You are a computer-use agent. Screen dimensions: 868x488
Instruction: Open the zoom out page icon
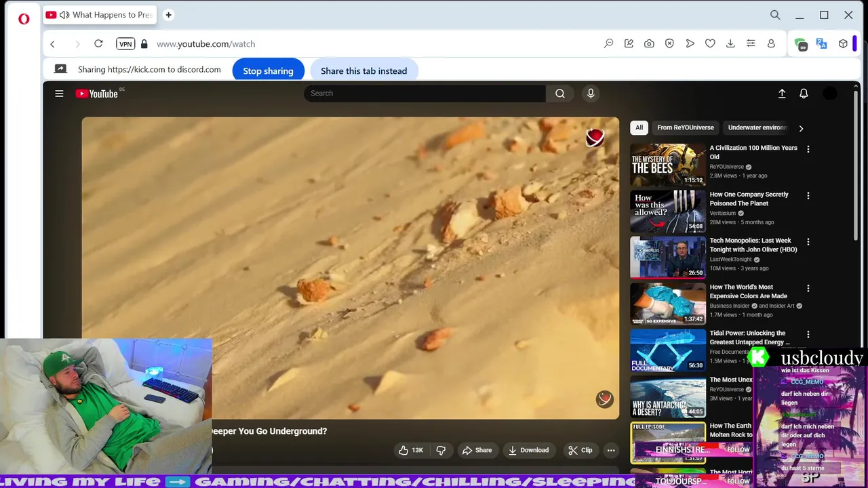pyautogui.click(x=608, y=43)
